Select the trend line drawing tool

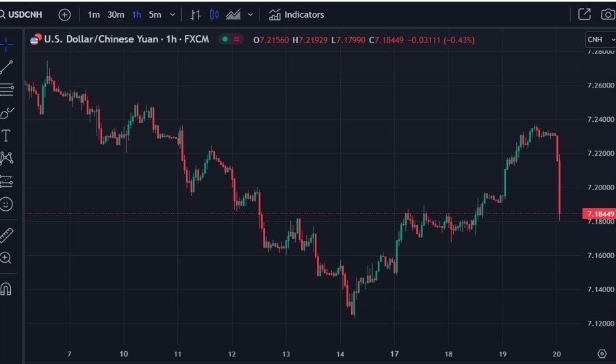tap(7, 66)
